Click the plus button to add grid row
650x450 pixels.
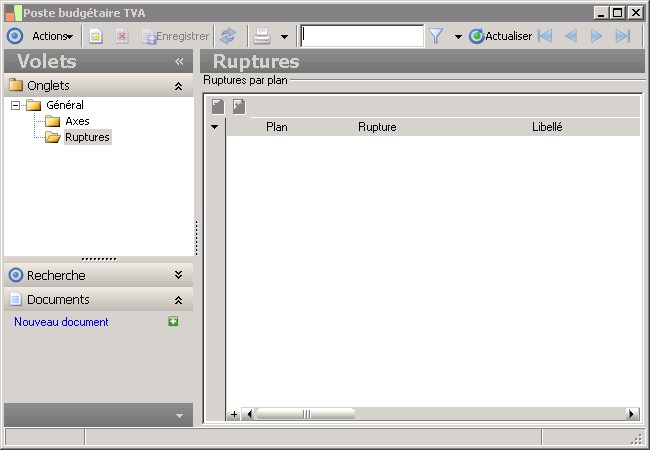[x=234, y=414]
